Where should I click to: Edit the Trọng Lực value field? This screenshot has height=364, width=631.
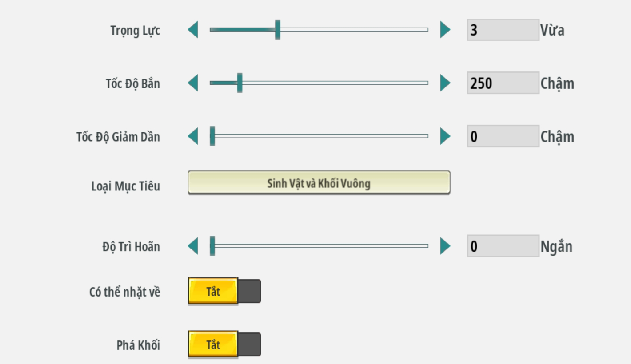(x=503, y=30)
